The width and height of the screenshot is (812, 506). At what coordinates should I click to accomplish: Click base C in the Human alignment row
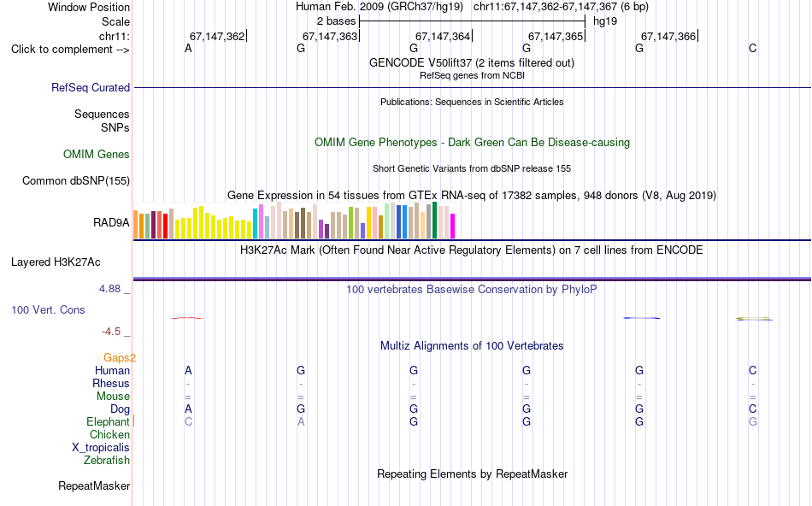[x=752, y=370]
